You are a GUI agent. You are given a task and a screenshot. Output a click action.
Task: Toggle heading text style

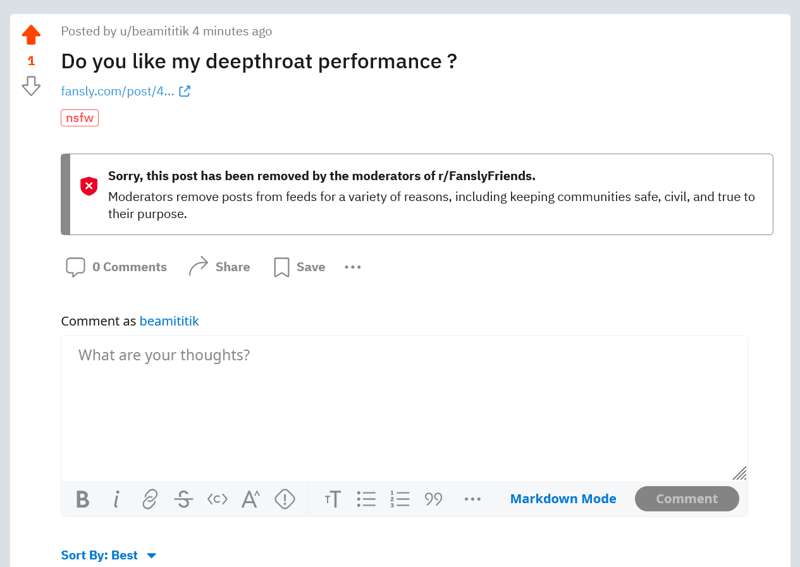(x=333, y=499)
